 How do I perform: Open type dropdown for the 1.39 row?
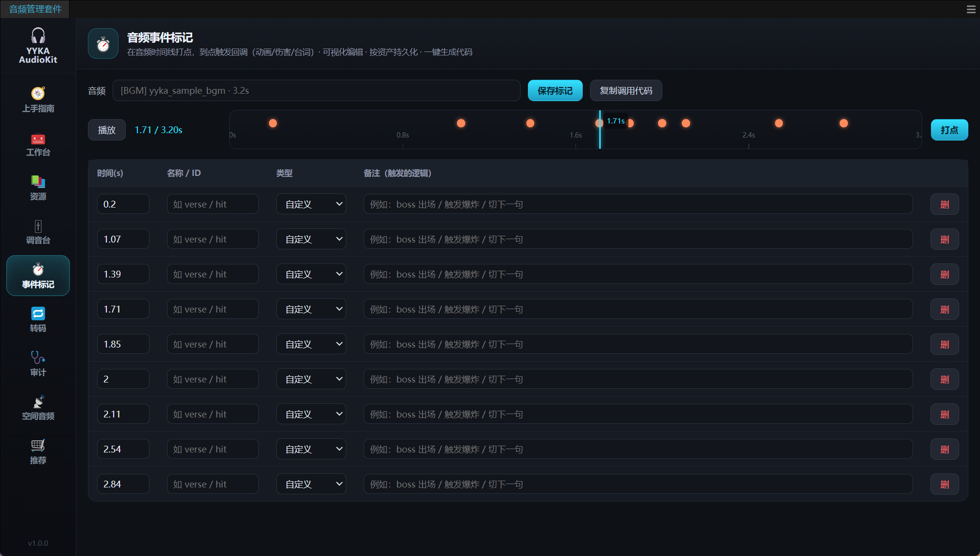tap(311, 274)
